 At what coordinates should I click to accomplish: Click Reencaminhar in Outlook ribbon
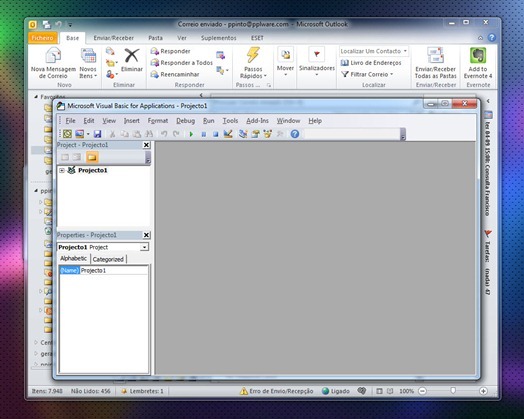pos(175,74)
